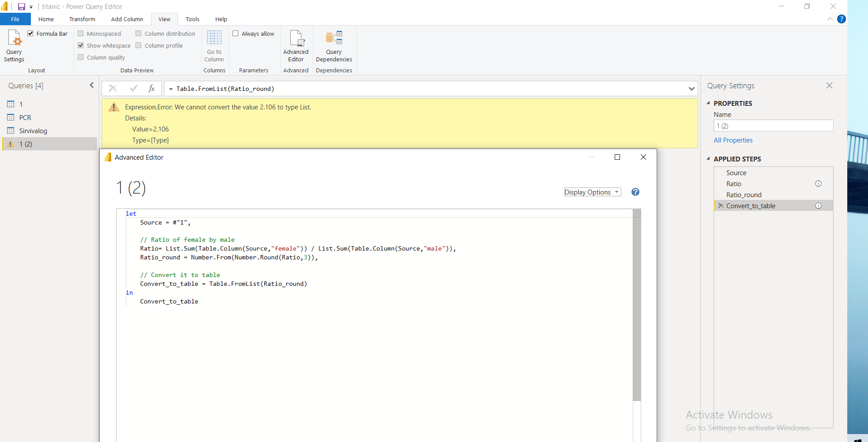The width and height of the screenshot is (868, 442).
Task: Open quick access toolbar dropdown arrow
Action: click(x=31, y=7)
